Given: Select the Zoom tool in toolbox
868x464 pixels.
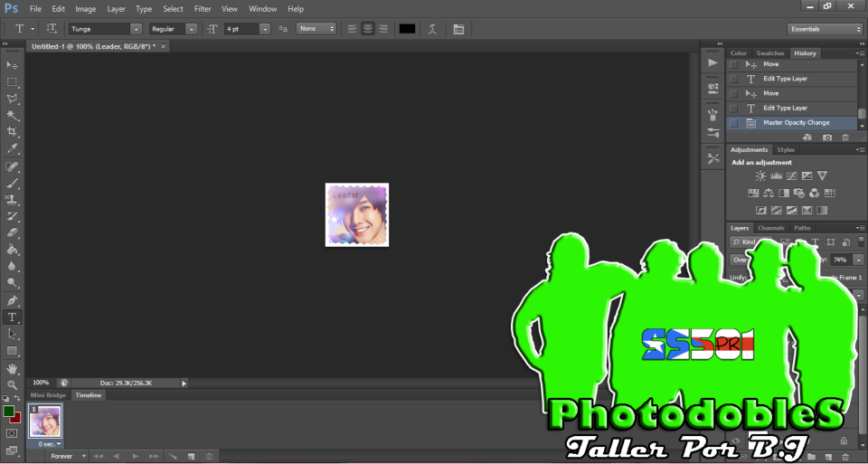Looking at the screenshot, I should [x=12, y=384].
